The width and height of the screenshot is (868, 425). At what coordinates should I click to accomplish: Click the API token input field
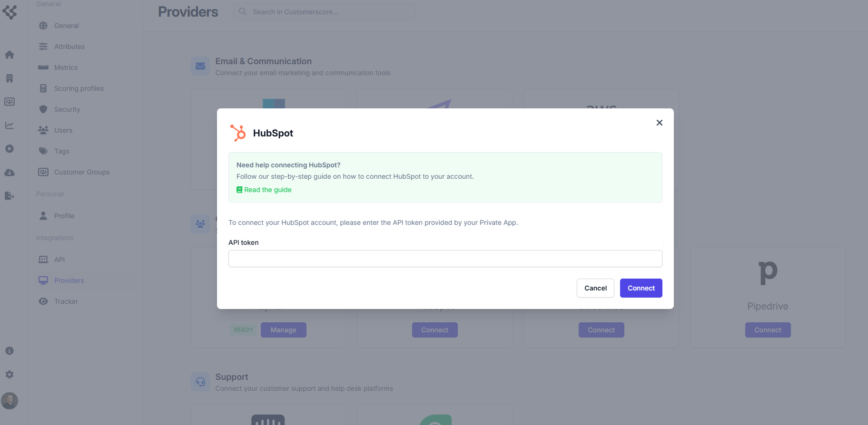445,259
